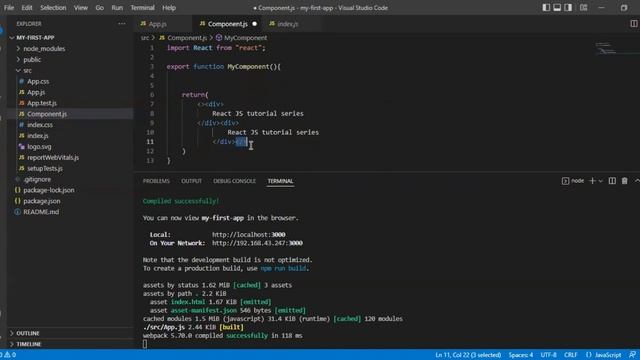Open the Help menu

(169, 8)
